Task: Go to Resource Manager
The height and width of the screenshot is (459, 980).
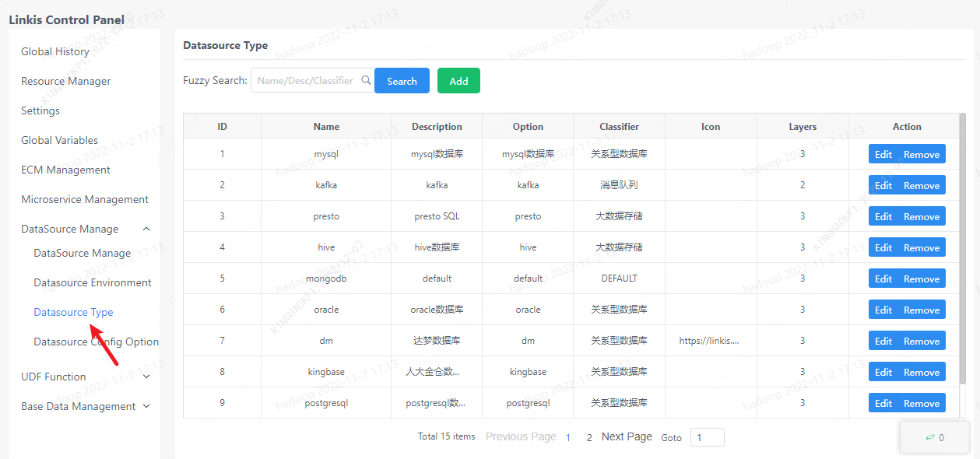Action: 65,81
